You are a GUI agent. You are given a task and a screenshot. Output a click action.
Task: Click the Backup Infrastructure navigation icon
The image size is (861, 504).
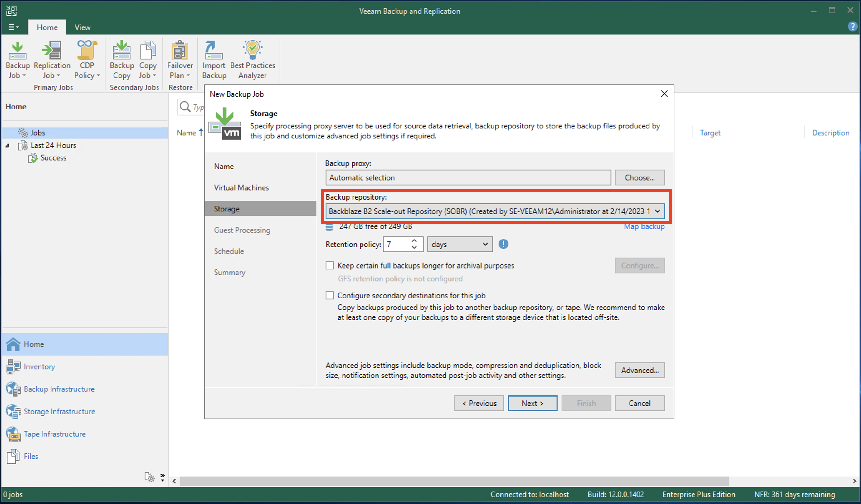[13, 389]
